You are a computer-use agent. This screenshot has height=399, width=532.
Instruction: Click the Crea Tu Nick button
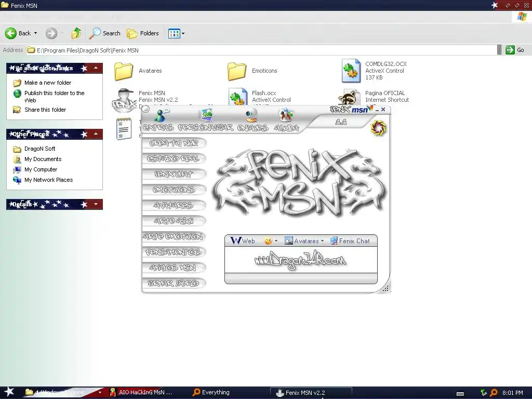click(x=174, y=143)
